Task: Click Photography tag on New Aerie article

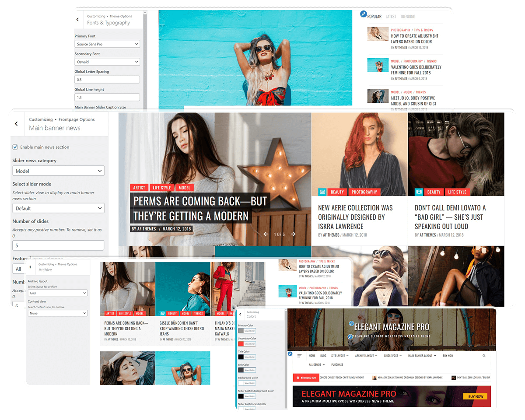Action: pyautogui.click(x=364, y=192)
